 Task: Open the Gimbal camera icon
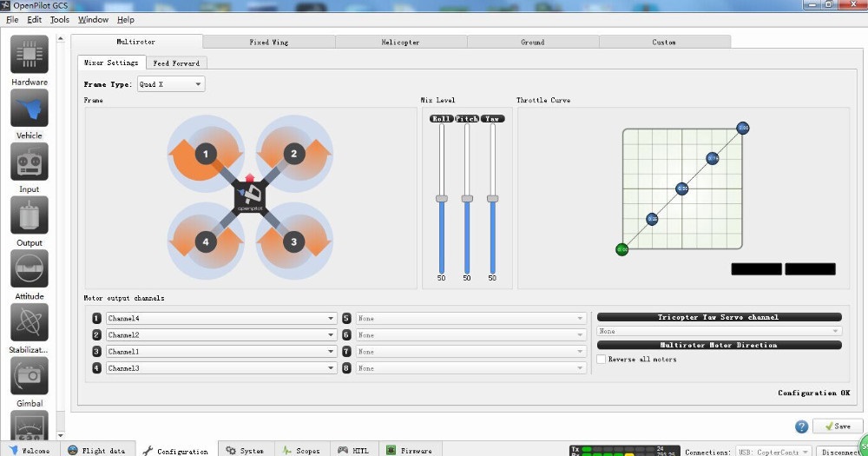[30, 376]
